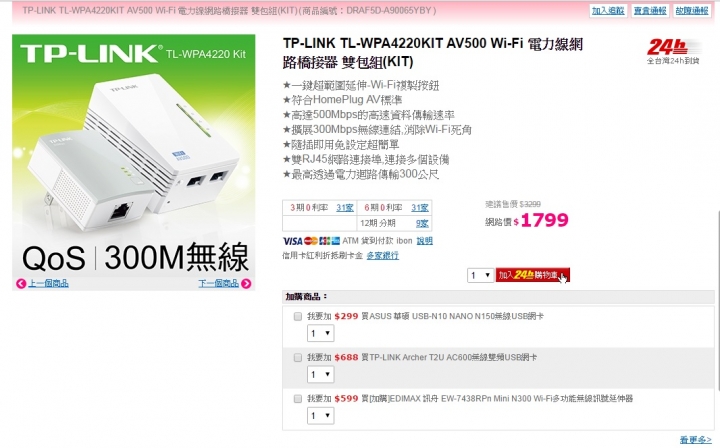Viewport: 720px width, 448px height.
Task: Click the JCB card payment icon
Action: coord(325,241)
